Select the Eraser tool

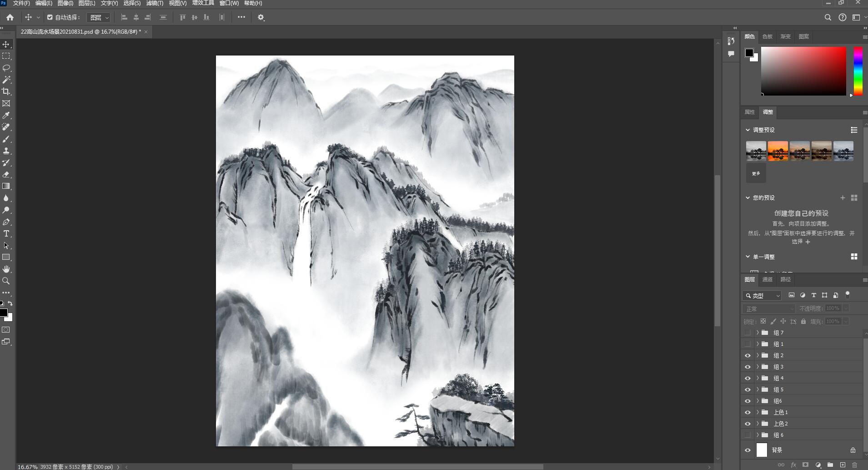coord(6,174)
